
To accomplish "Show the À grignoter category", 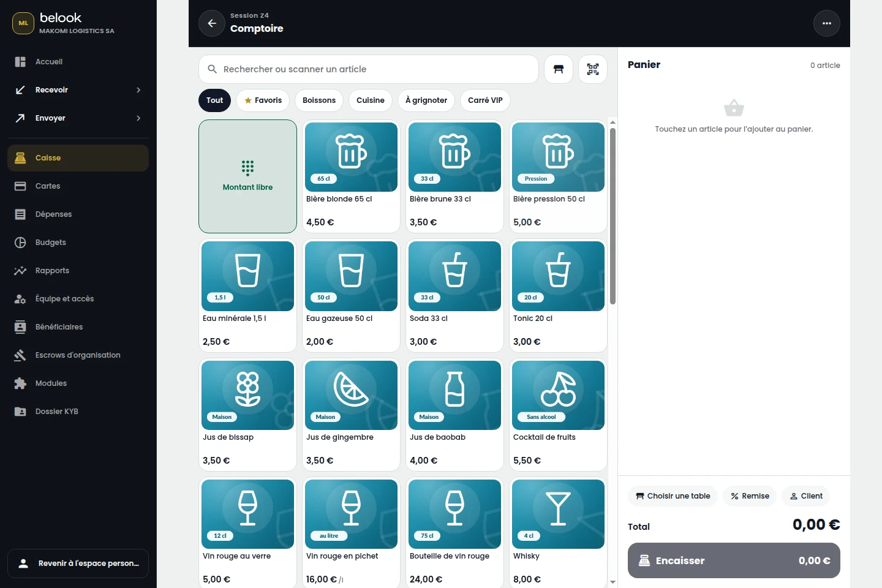I will click(426, 100).
